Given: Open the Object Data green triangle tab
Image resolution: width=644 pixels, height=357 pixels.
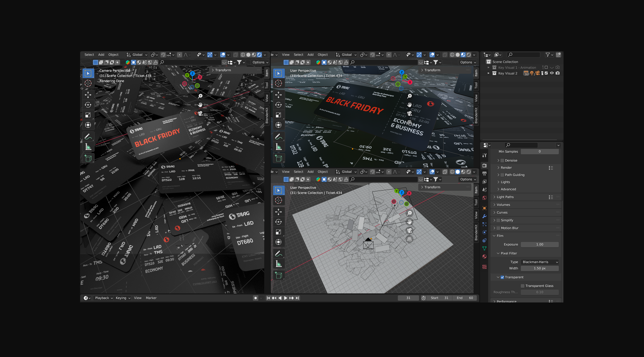Looking at the screenshot, I should click(x=485, y=248).
